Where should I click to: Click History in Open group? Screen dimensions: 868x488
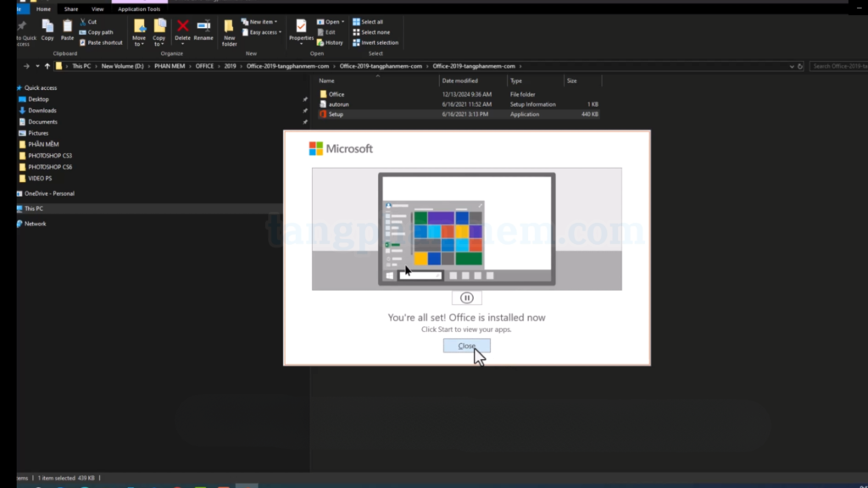[x=330, y=42]
